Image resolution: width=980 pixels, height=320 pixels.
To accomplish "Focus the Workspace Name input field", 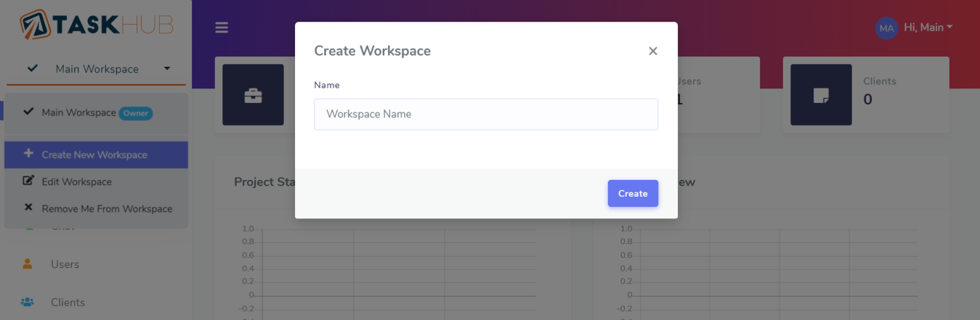I will pos(485,114).
